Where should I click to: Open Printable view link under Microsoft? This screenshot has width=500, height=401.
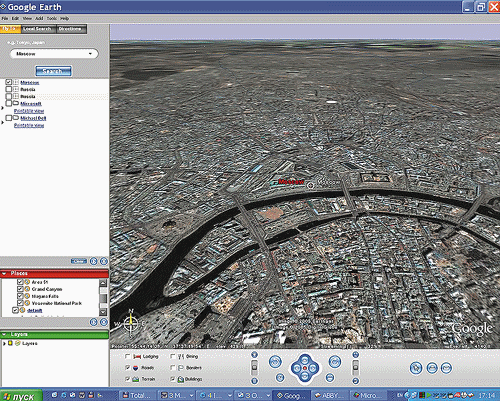(x=29, y=111)
